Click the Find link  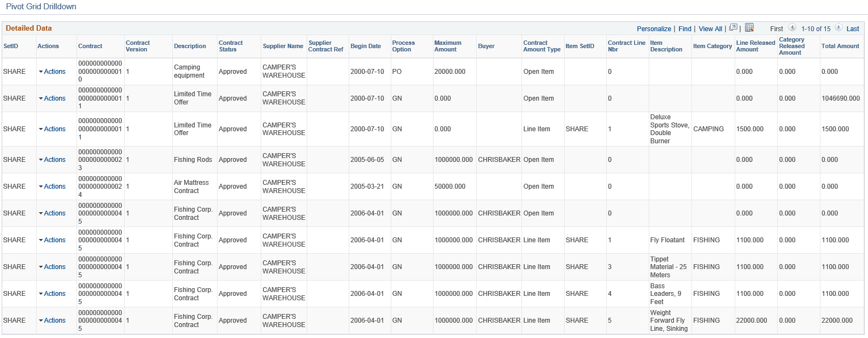685,29
